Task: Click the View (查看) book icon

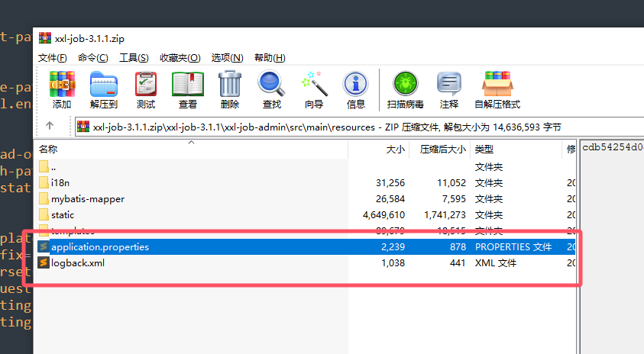Action: (x=187, y=89)
